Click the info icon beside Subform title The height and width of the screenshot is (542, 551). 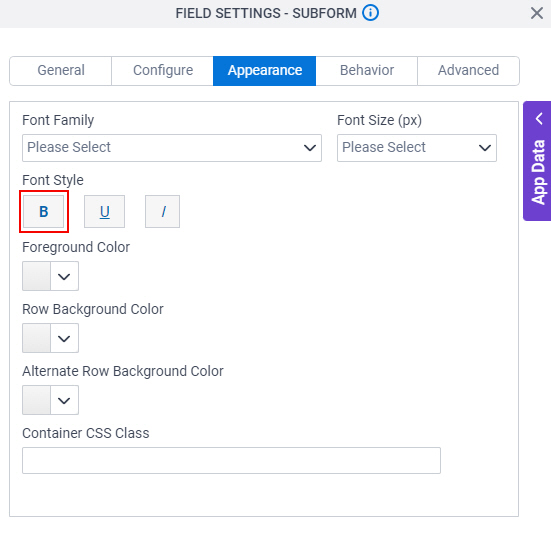[x=370, y=13]
